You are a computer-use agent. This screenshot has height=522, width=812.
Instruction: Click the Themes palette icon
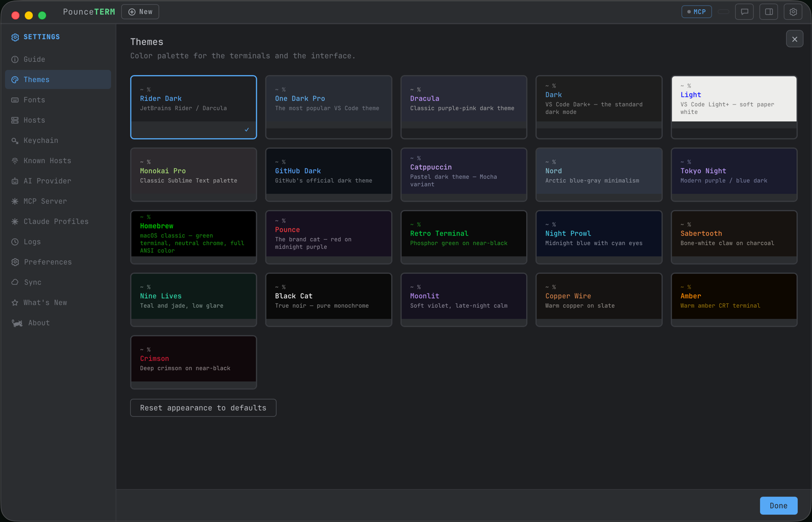15,80
